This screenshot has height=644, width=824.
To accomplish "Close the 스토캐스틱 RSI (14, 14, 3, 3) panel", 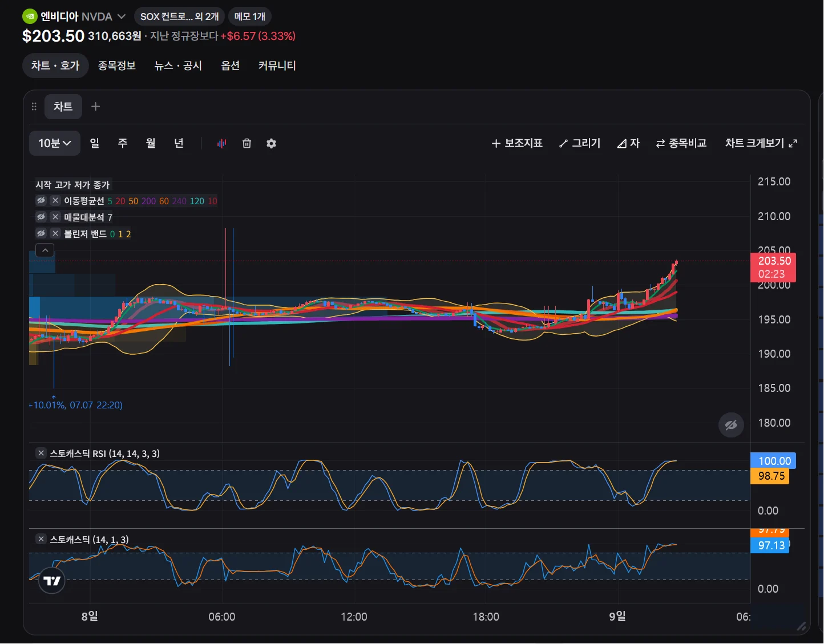I will (41, 453).
